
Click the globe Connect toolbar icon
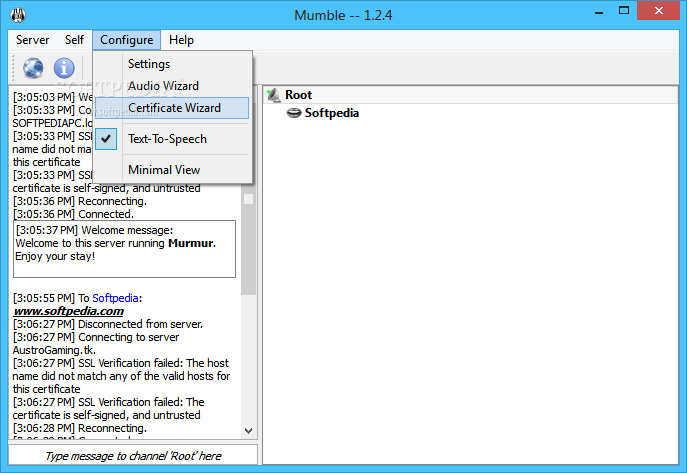pyautogui.click(x=33, y=68)
